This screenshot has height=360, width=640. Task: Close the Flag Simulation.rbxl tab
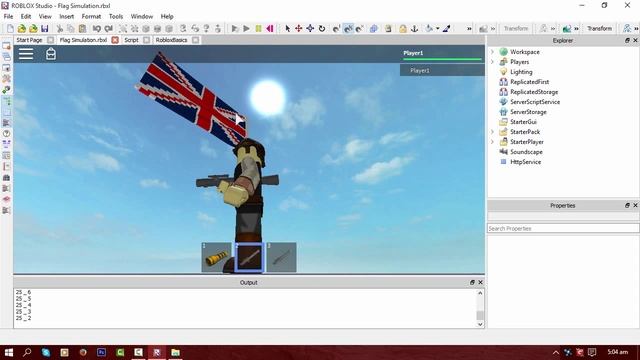click(x=115, y=40)
